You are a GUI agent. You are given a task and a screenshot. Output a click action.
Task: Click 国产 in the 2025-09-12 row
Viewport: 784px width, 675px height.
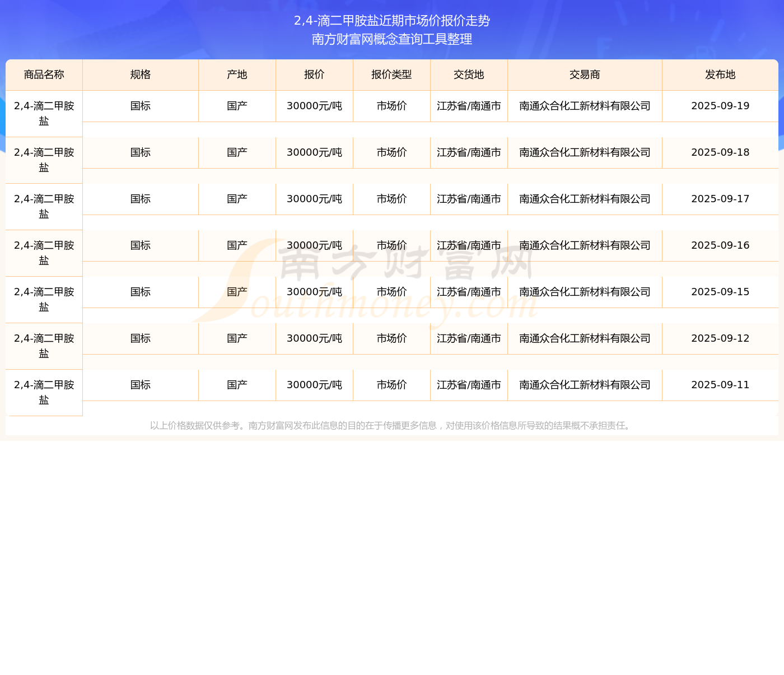237,338
